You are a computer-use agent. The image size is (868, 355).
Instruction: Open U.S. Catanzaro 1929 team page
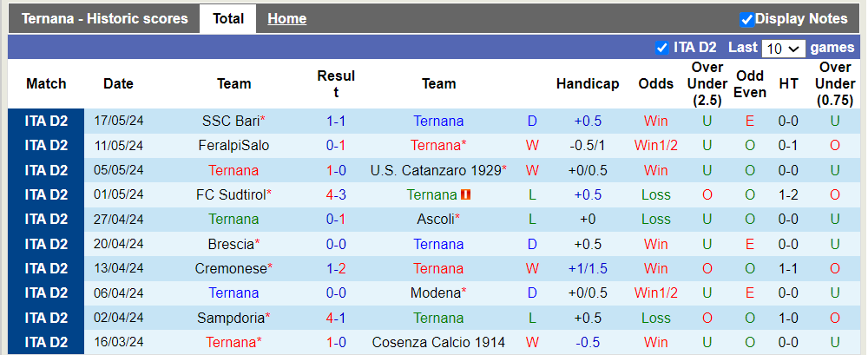(435, 170)
